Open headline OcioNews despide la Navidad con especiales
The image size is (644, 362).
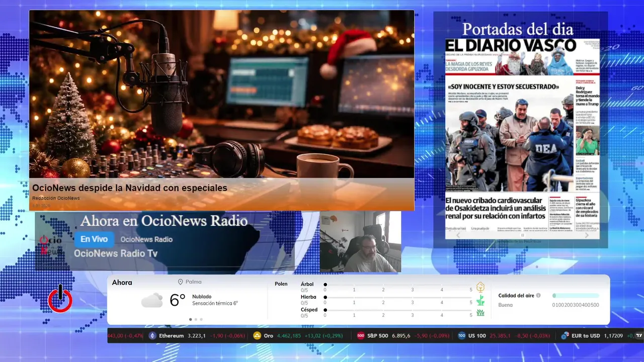130,188
